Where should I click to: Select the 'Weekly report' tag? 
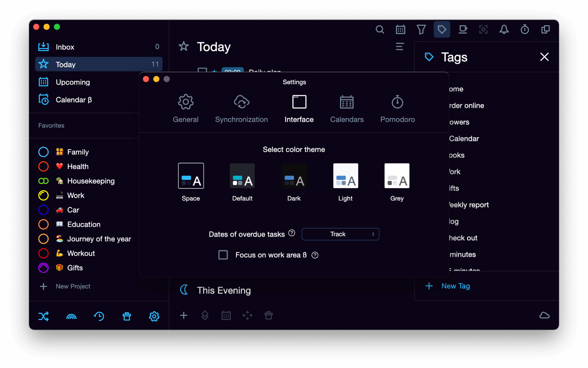click(x=469, y=205)
